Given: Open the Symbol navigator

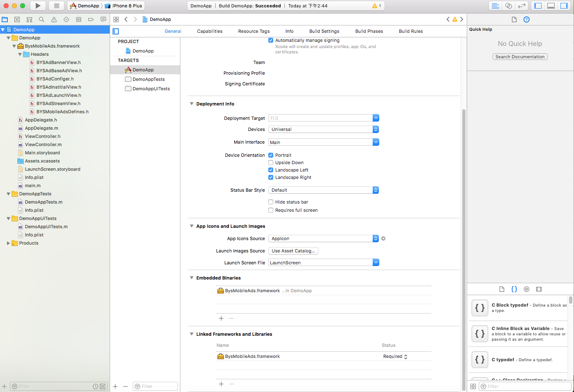Looking at the screenshot, I should tap(30, 19).
